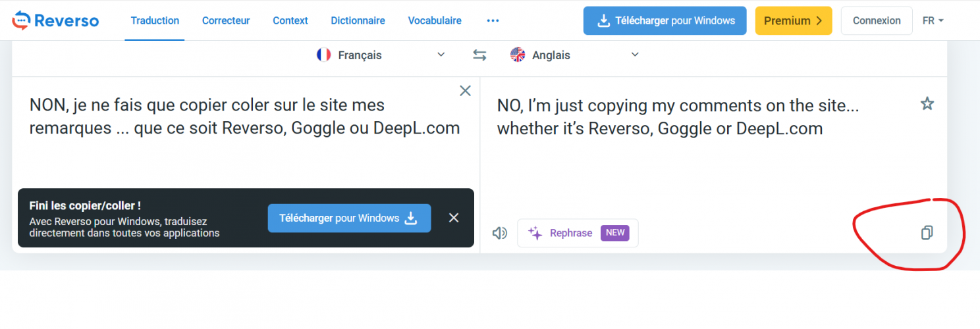Click the Reverso logo
The width and height of the screenshot is (980, 329).
(x=55, y=20)
